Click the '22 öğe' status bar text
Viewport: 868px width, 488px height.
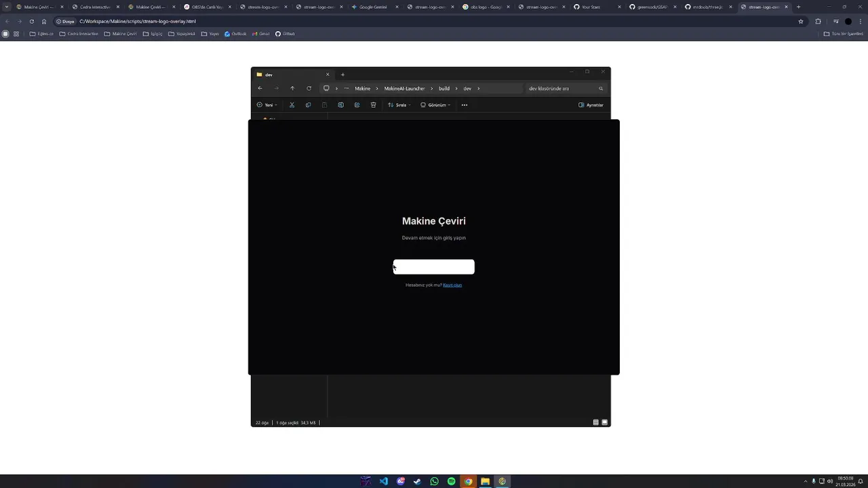click(x=262, y=422)
